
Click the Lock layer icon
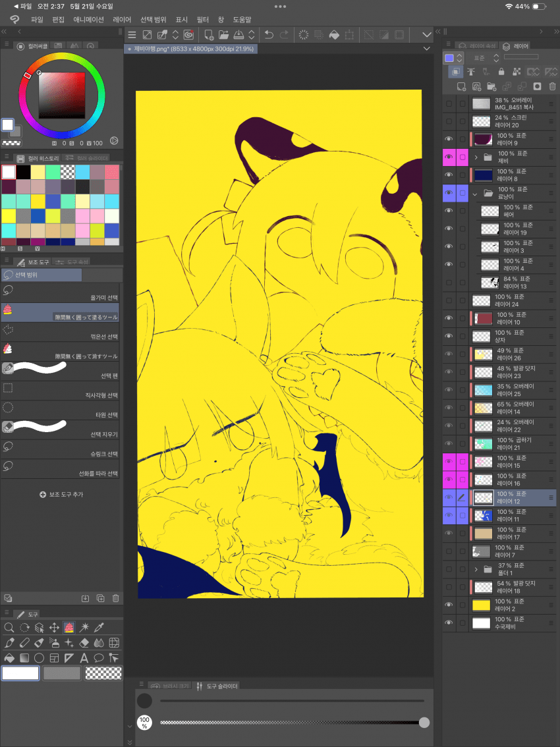pos(501,72)
